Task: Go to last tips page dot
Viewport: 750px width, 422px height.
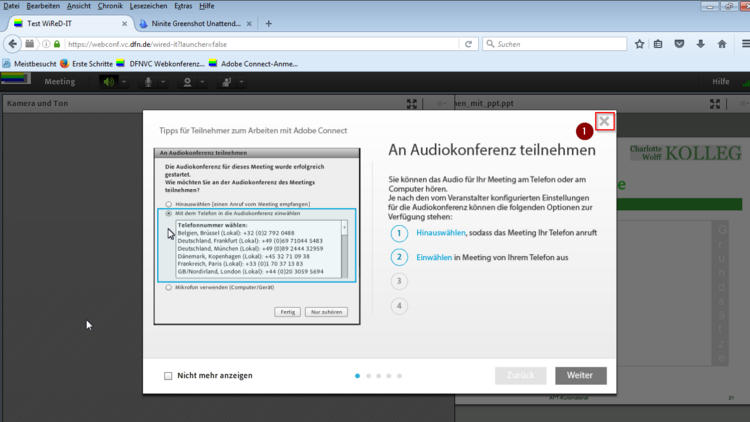Action: [399, 376]
